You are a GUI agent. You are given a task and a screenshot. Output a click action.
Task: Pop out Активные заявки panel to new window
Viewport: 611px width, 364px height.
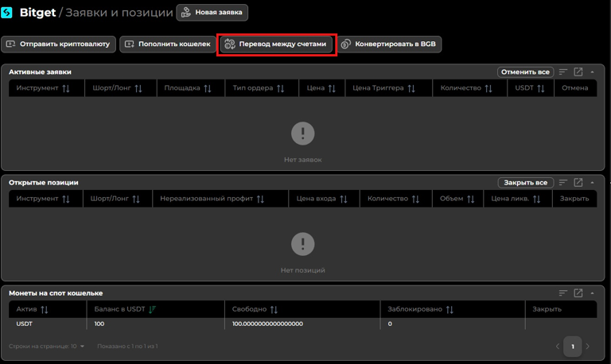[x=578, y=72]
